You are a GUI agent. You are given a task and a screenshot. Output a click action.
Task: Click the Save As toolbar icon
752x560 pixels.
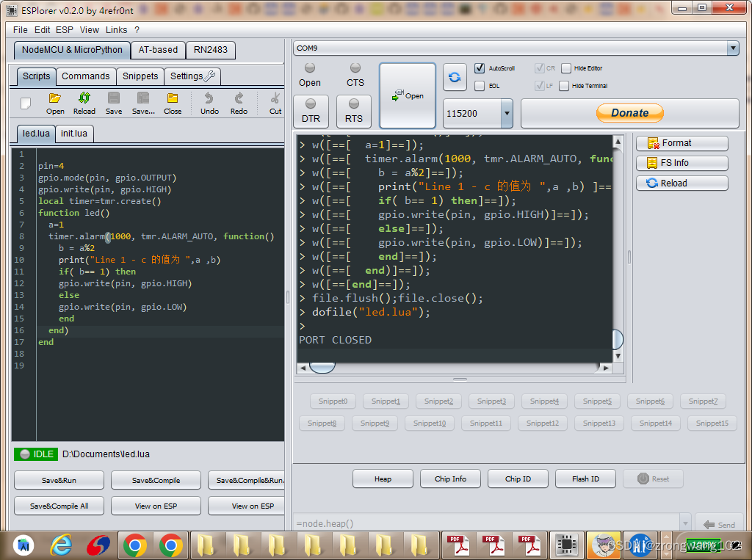coord(143,103)
